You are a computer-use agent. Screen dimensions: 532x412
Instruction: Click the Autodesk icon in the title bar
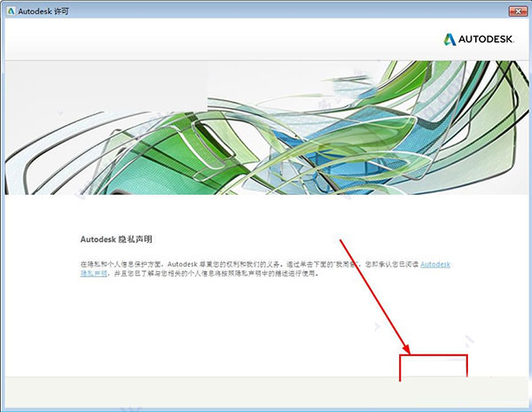tap(12, 12)
